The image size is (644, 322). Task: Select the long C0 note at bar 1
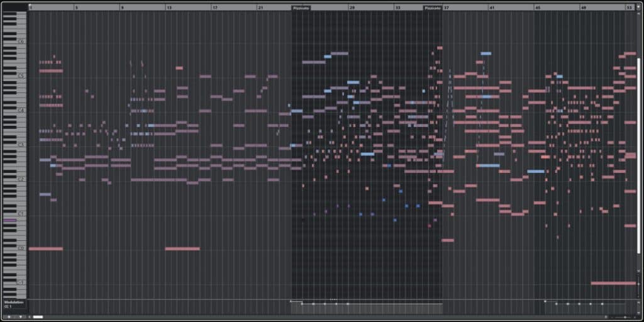[45, 249]
